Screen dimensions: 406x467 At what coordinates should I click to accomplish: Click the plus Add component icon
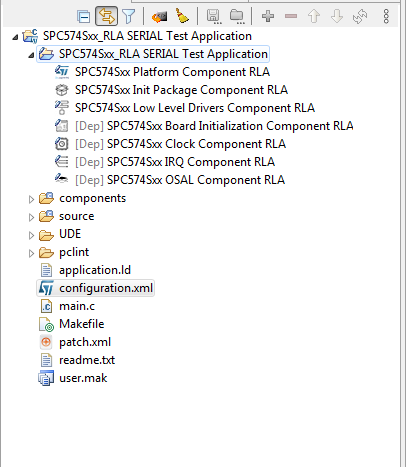(268, 16)
